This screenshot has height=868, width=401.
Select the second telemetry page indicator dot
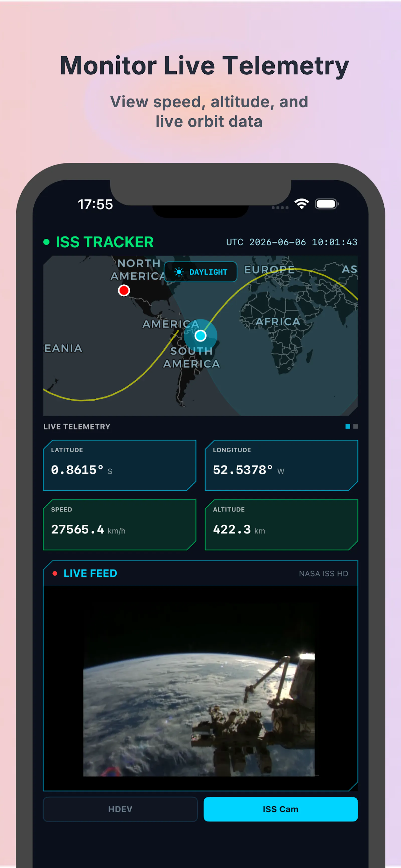point(356,426)
